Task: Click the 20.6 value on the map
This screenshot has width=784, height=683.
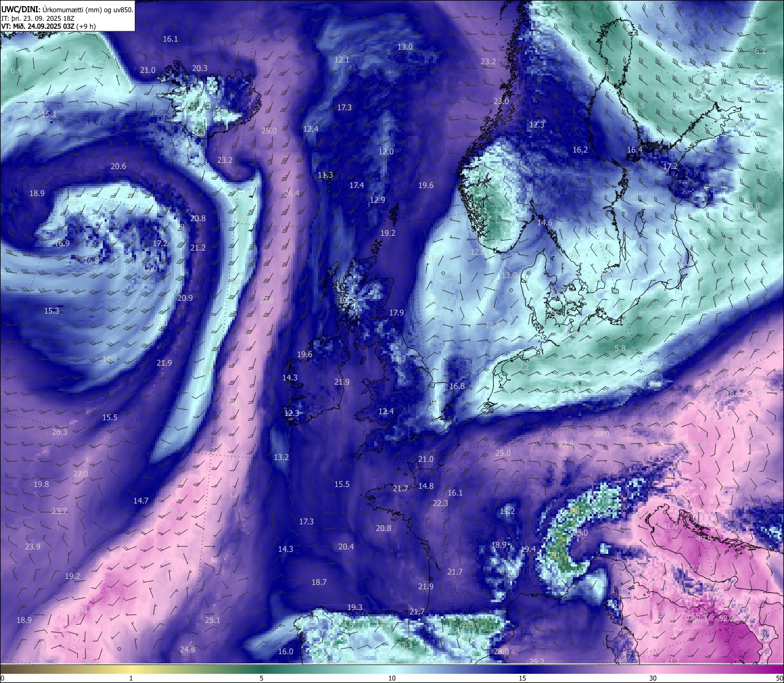Action: pyautogui.click(x=118, y=167)
